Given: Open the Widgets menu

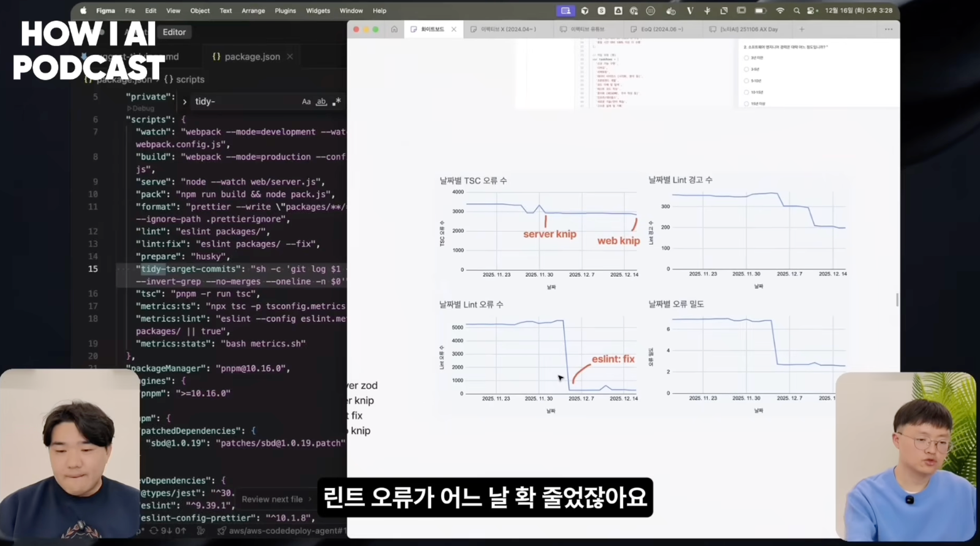Looking at the screenshot, I should (318, 10).
